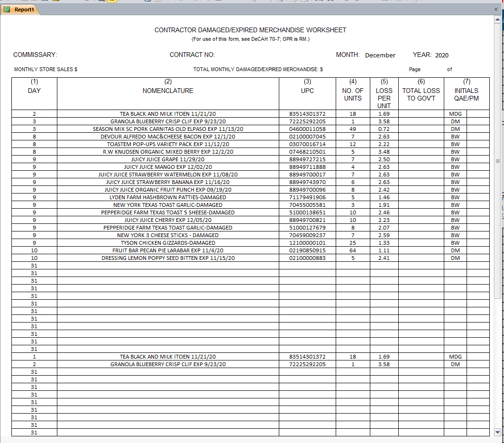Close the Report1 tab with the X

(x=495, y=9)
